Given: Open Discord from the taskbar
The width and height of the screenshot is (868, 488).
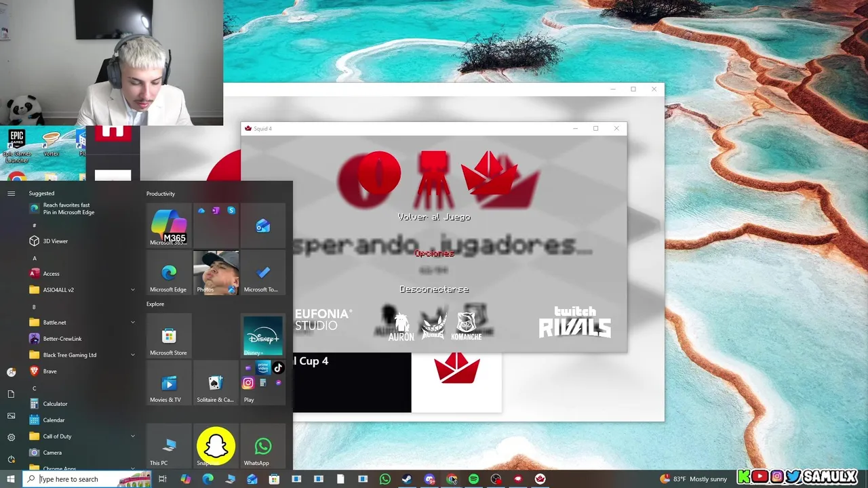Looking at the screenshot, I should pyautogui.click(x=429, y=479).
